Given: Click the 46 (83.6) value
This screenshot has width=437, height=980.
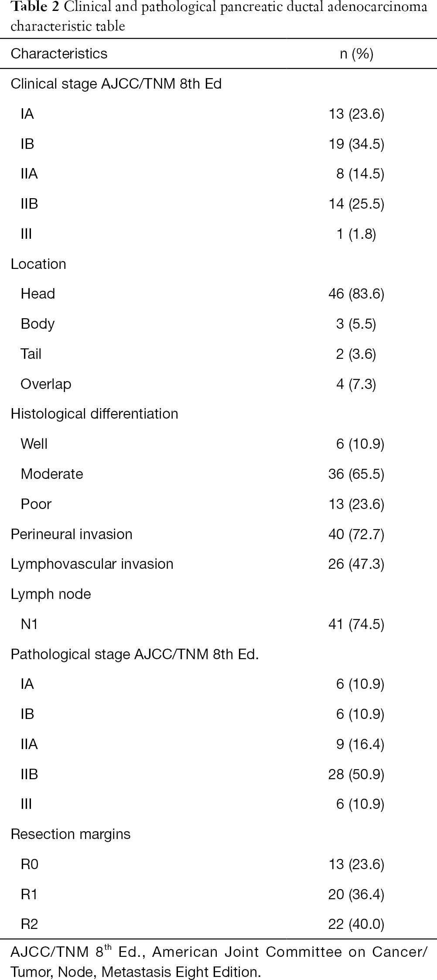Looking at the screenshot, I should pos(356,294).
